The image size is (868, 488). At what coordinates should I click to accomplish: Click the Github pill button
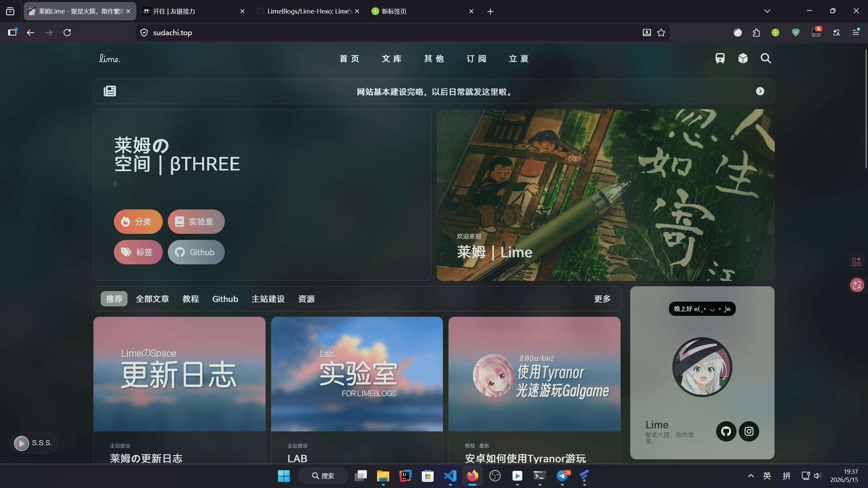pos(196,252)
